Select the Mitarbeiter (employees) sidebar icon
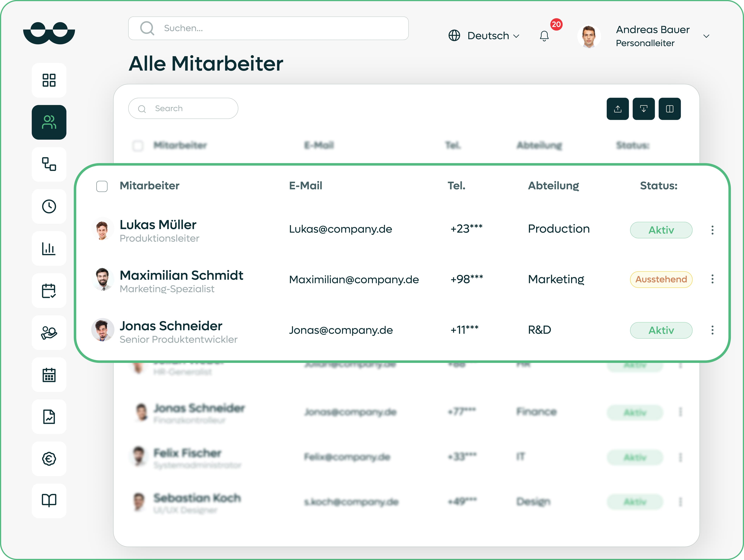This screenshot has height=560, width=744. click(49, 122)
